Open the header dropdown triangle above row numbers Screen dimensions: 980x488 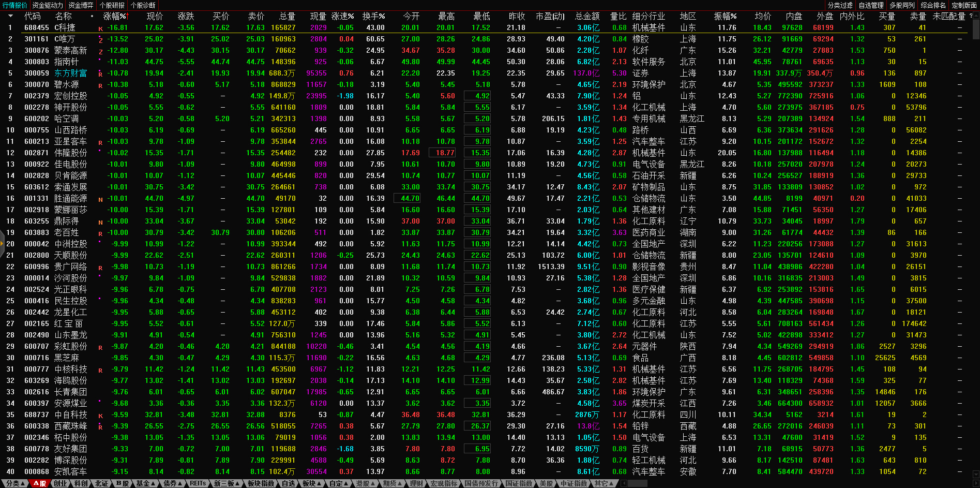pos(10,16)
